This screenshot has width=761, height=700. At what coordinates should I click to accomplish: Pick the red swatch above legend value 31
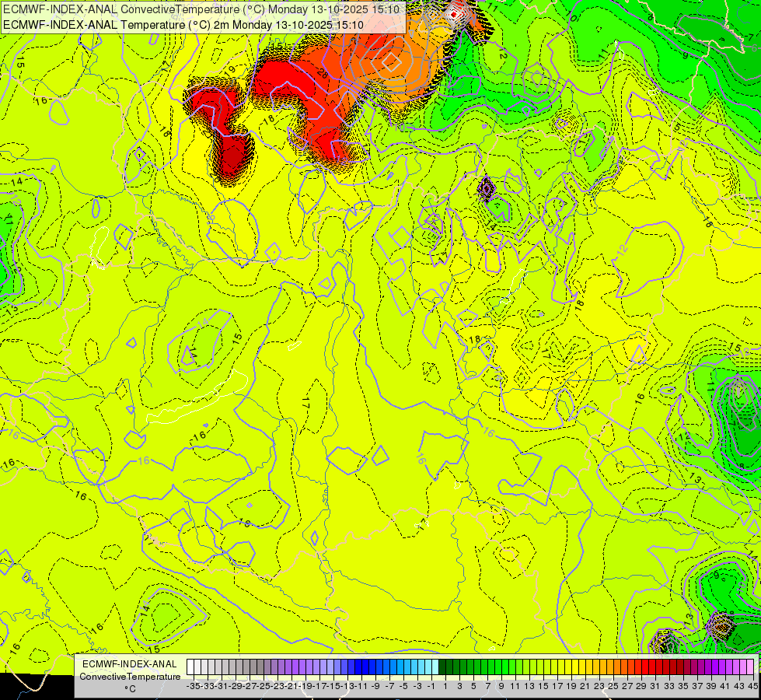click(652, 667)
